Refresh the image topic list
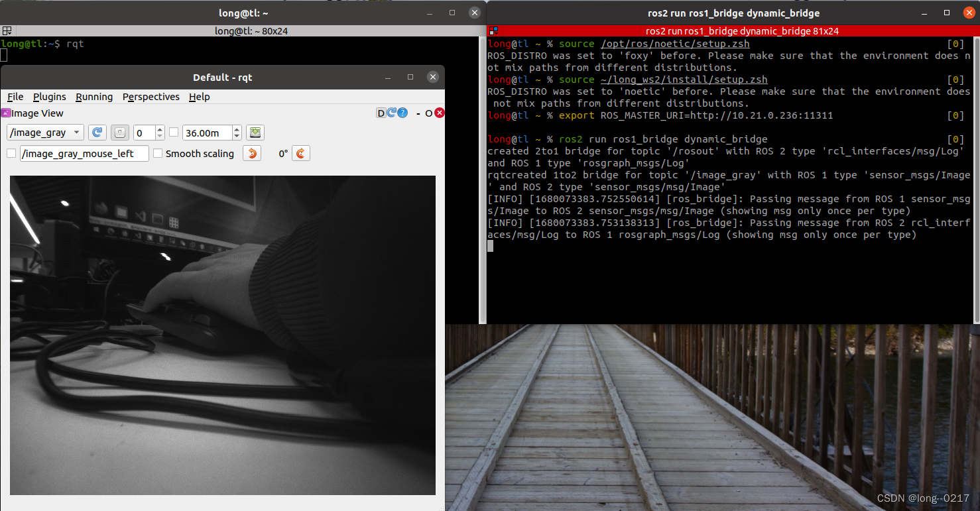980x511 pixels. pos(97,133)
